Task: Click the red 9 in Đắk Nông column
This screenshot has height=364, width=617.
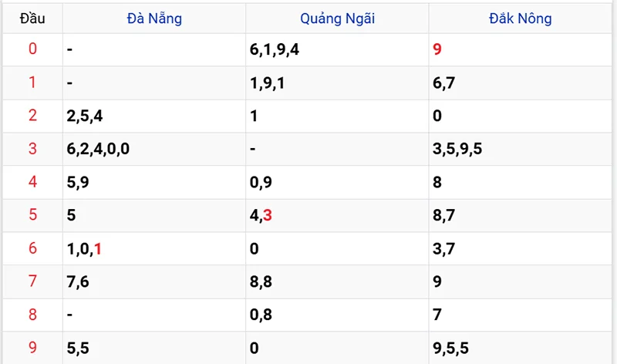Action: [438, 50]
